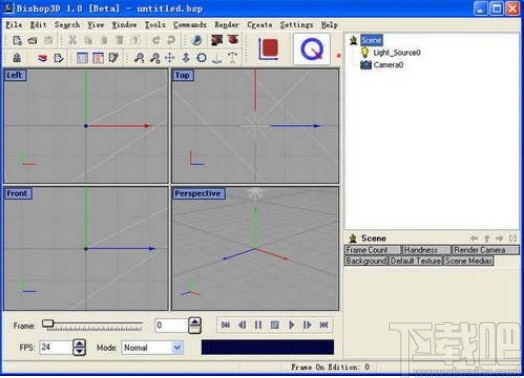Image resolution: width=524 pixels, height=378 pixels.
Task: Increase FPS with the up arrow
Action: pyautogui.click(x=79, y=343)
